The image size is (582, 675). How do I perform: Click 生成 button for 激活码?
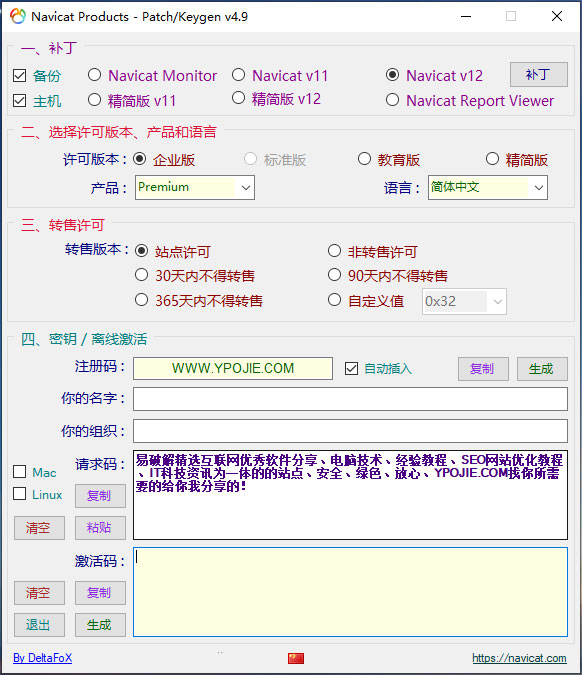pos(100,625)
